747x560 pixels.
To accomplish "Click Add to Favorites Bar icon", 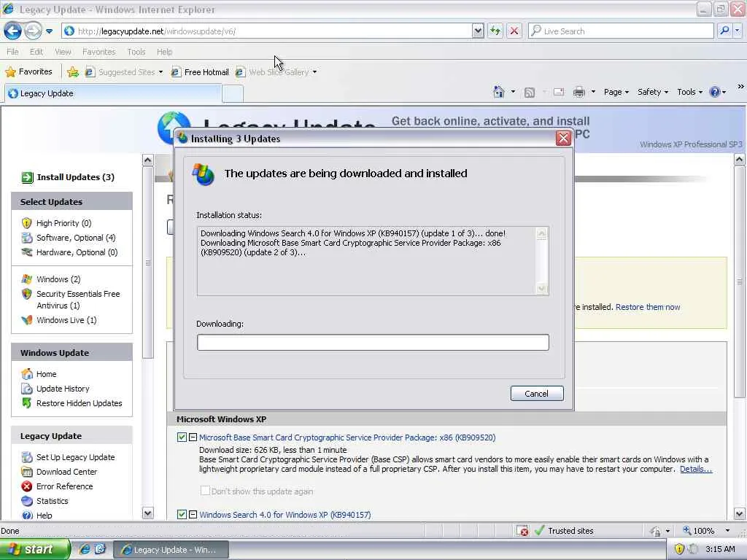I will pos(73,72).
